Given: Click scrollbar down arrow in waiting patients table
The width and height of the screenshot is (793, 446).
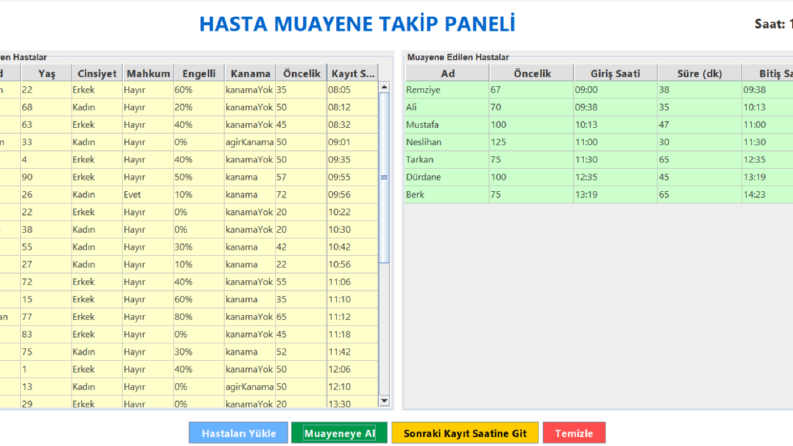Looking at the screenshot, I should [x=384, y=401].
